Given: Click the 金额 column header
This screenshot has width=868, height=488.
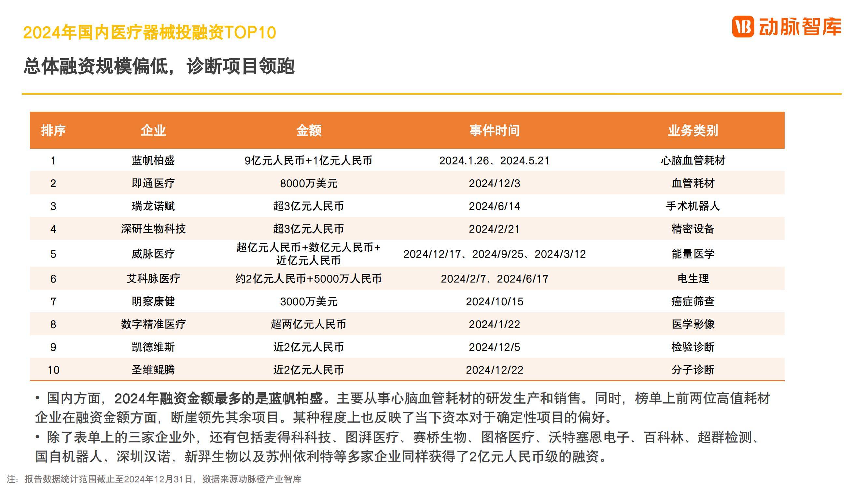Looking at the screenshot, I should (309, 131).
